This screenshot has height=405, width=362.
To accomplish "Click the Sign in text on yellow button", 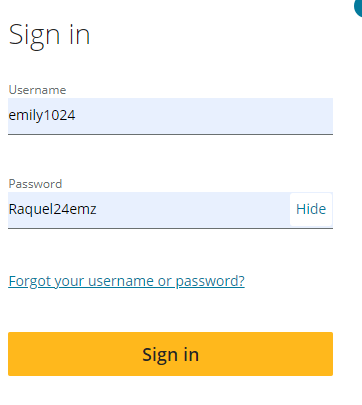I will point(170,355).
